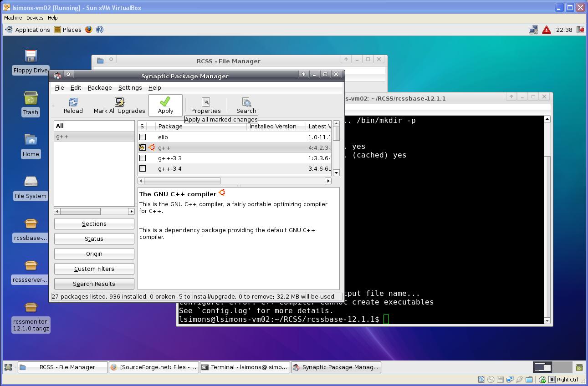588x386 pixels.
Task: Open the Synaptic File menu
Action: pos(59,87)
